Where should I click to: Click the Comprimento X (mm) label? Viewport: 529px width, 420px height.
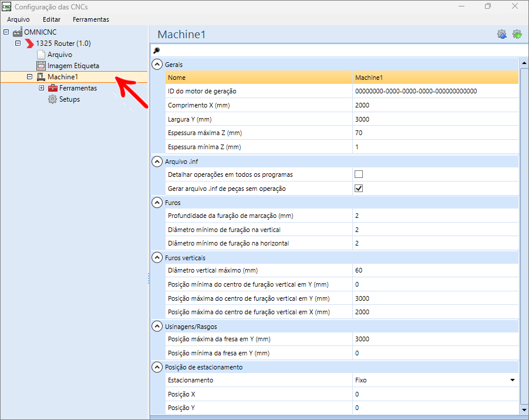[198, 105]
